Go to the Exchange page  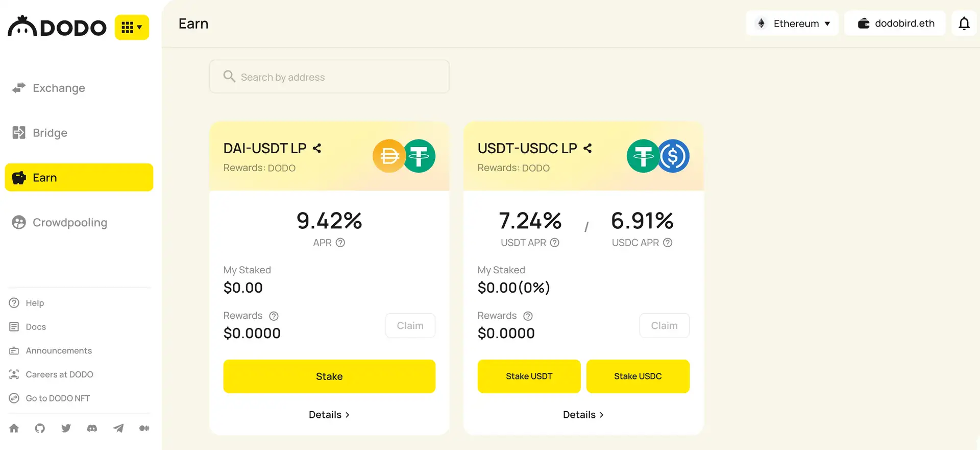[59, 88]
